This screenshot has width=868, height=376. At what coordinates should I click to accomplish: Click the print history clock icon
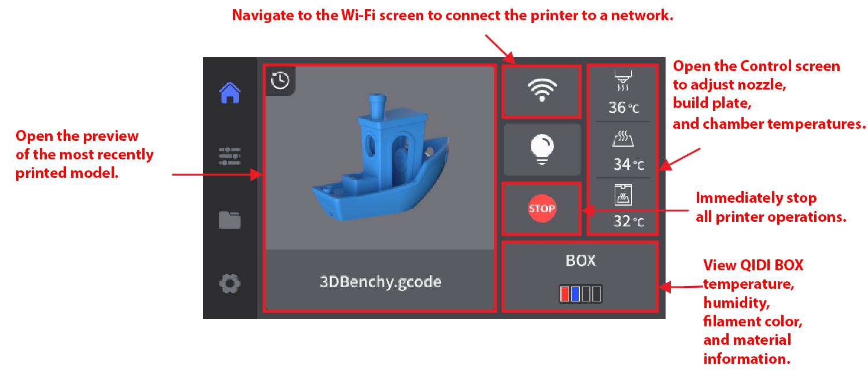pos(280,80)
